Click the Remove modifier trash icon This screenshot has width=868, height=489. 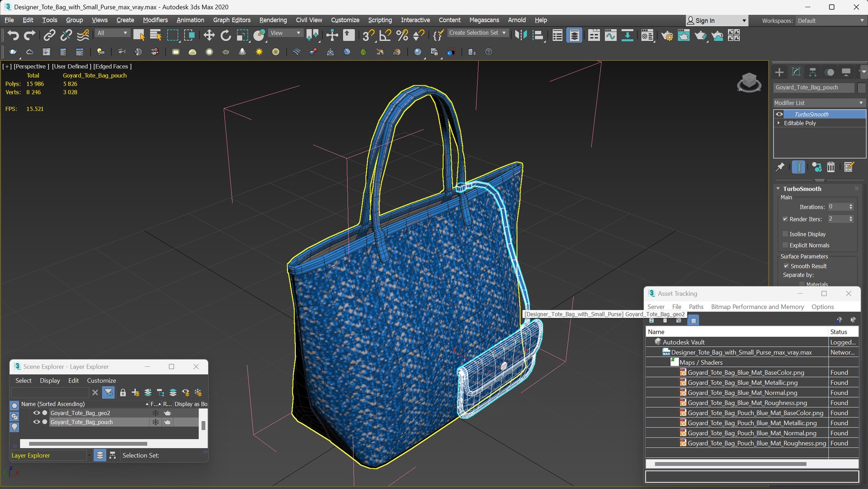(831, 167)
